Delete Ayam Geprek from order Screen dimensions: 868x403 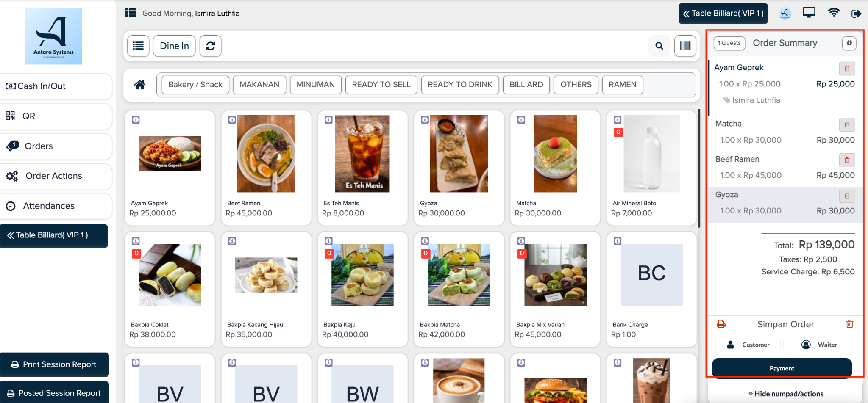coord(847,69)
